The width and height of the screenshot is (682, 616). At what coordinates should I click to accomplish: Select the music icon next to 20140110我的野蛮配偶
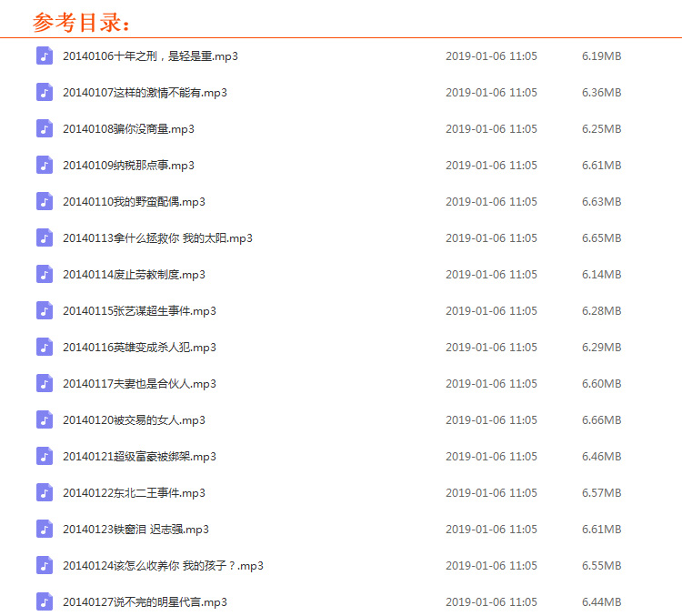(45, 202)
